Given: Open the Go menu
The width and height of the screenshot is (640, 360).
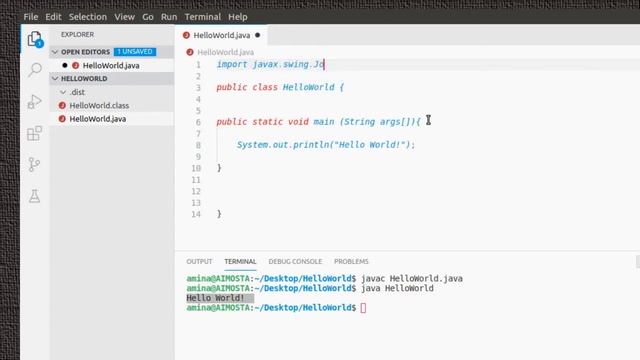Looking at the screenshot, I should coord(148,17).
